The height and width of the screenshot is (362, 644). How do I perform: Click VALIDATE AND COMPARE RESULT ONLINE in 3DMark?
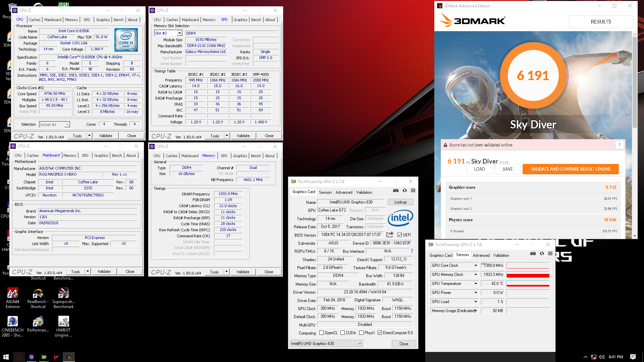point(571,169)
